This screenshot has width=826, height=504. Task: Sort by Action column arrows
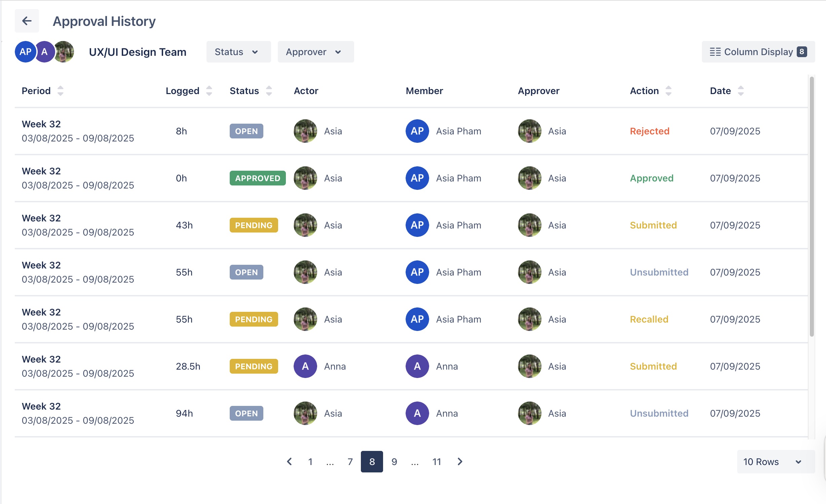[668, 91]
